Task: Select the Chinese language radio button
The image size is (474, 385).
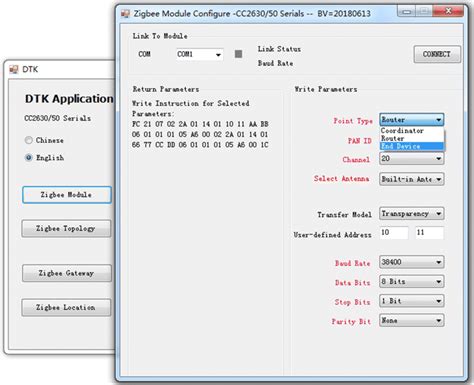Action: [29, 140]
